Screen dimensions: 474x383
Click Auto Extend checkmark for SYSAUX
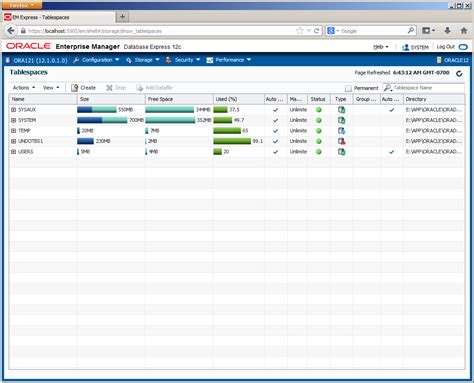275,110
